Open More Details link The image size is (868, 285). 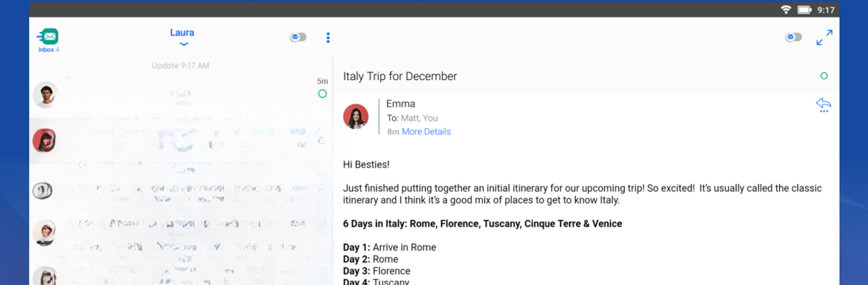click(x=426, y=132)
